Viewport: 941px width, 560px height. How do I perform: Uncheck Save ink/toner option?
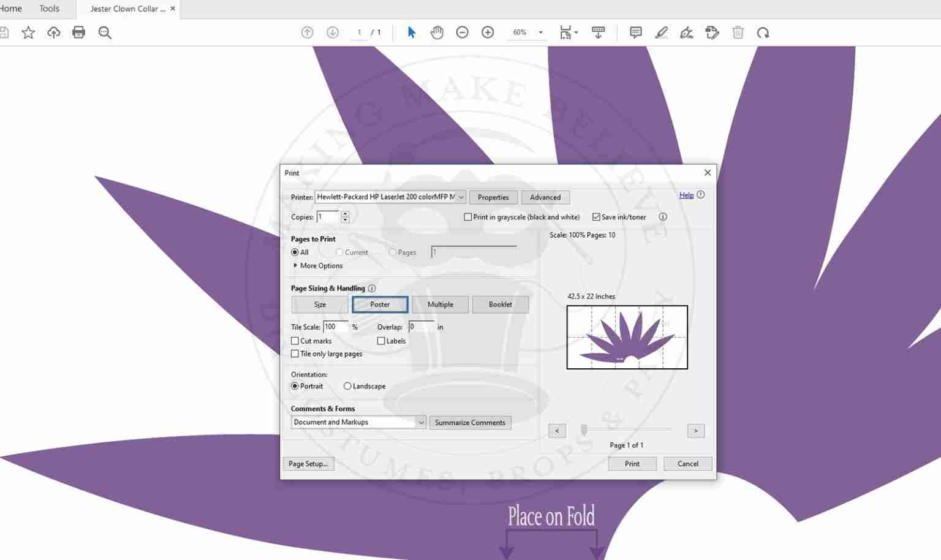pos(596,217)
